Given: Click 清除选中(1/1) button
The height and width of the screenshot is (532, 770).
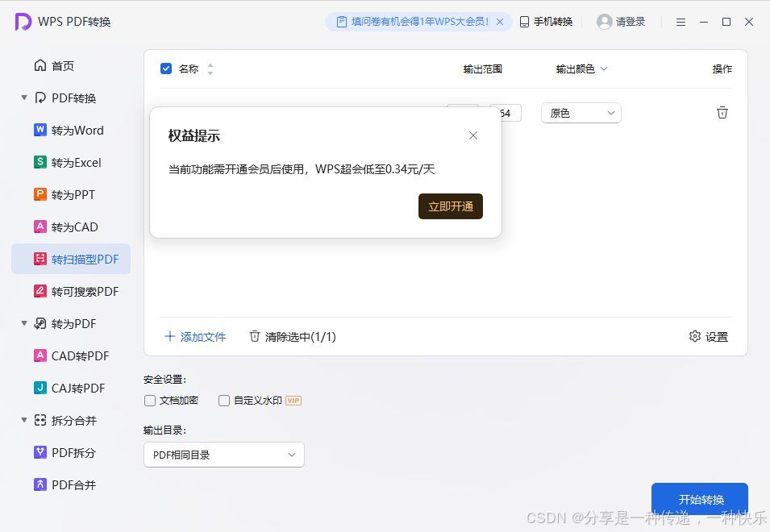Looking at the screenshot, I should pos(293,337).
